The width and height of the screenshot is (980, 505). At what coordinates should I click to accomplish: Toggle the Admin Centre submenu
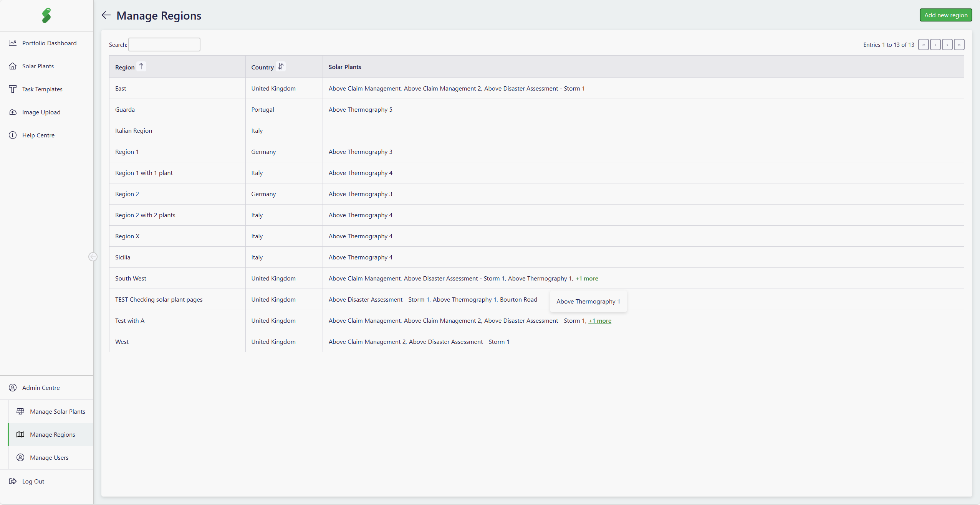[41, 388]
